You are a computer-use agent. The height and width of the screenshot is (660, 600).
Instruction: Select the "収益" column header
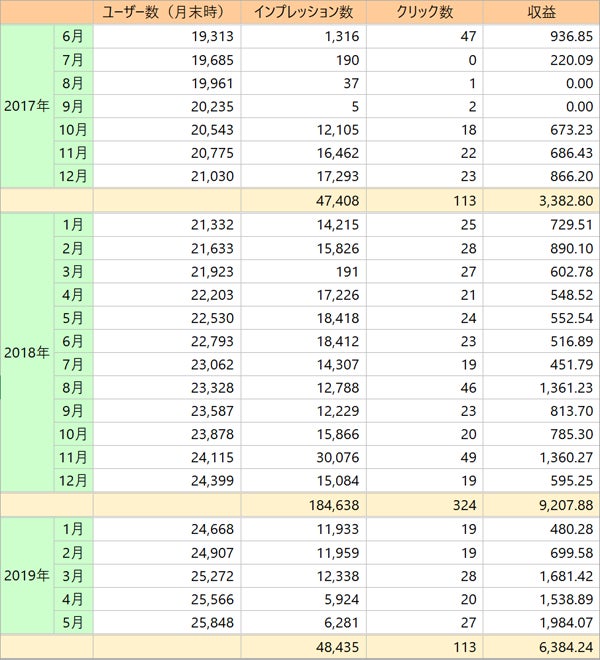[541, 13]
